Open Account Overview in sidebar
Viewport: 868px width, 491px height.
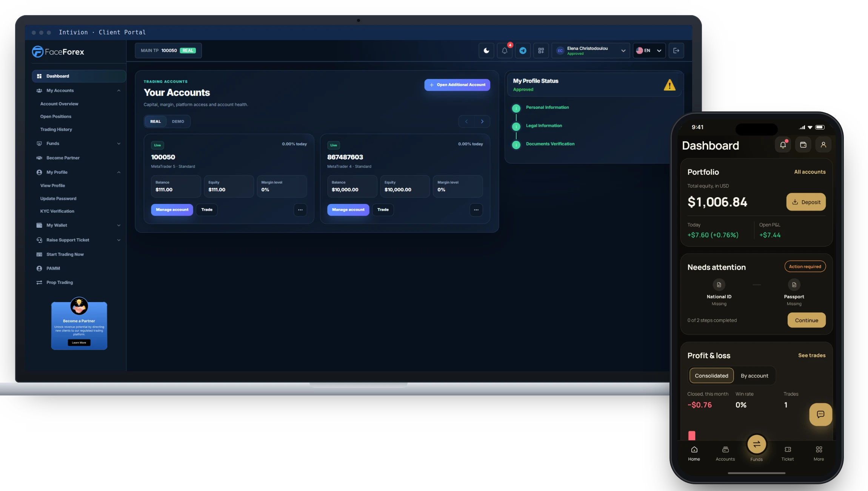[59, 104]
